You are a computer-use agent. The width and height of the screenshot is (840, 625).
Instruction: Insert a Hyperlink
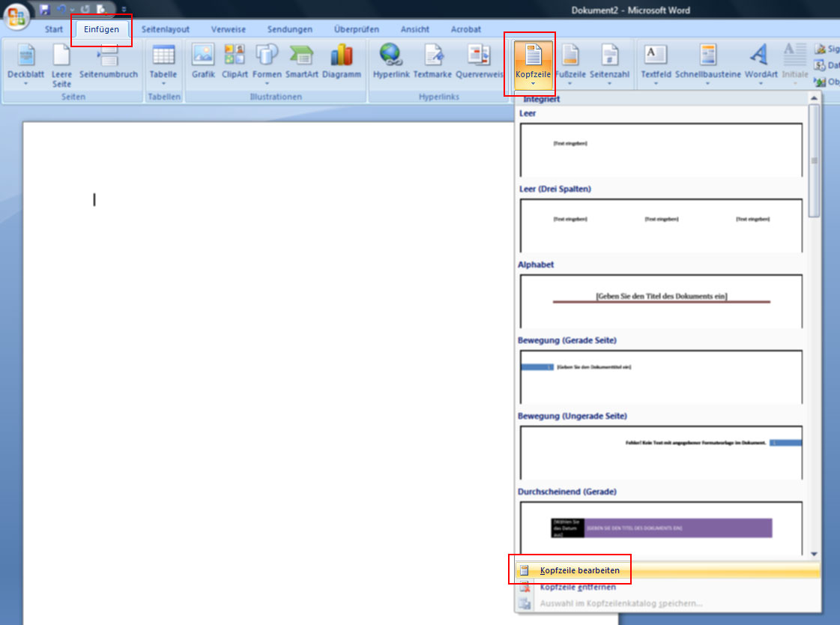[x=391, y=61]
